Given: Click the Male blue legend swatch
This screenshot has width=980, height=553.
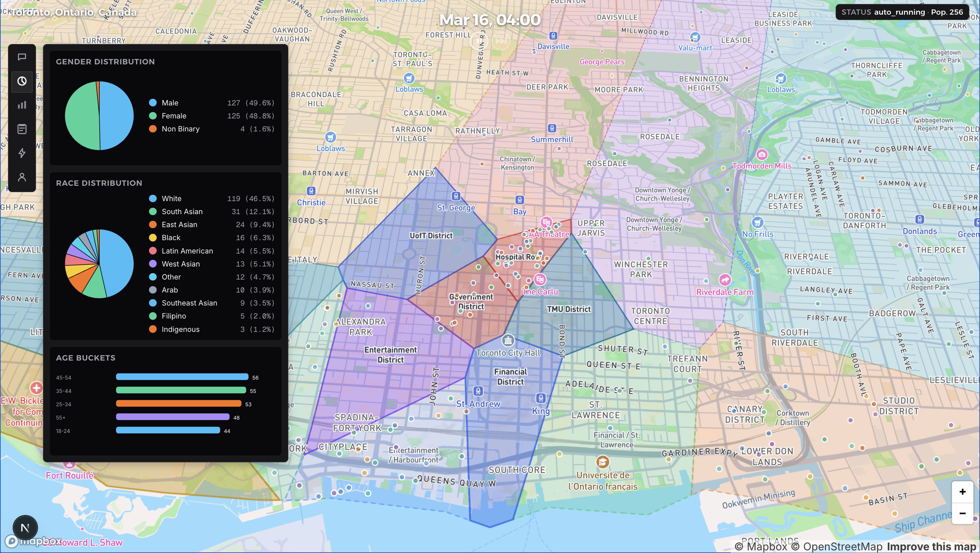Looking at the screenshot, I should [153, 103].
